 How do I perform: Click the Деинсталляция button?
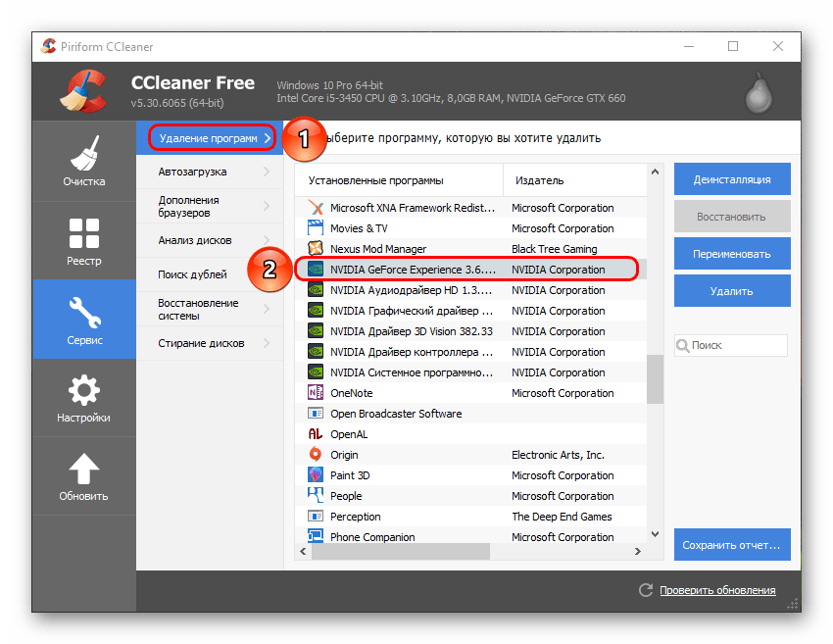tap(731, 179)
